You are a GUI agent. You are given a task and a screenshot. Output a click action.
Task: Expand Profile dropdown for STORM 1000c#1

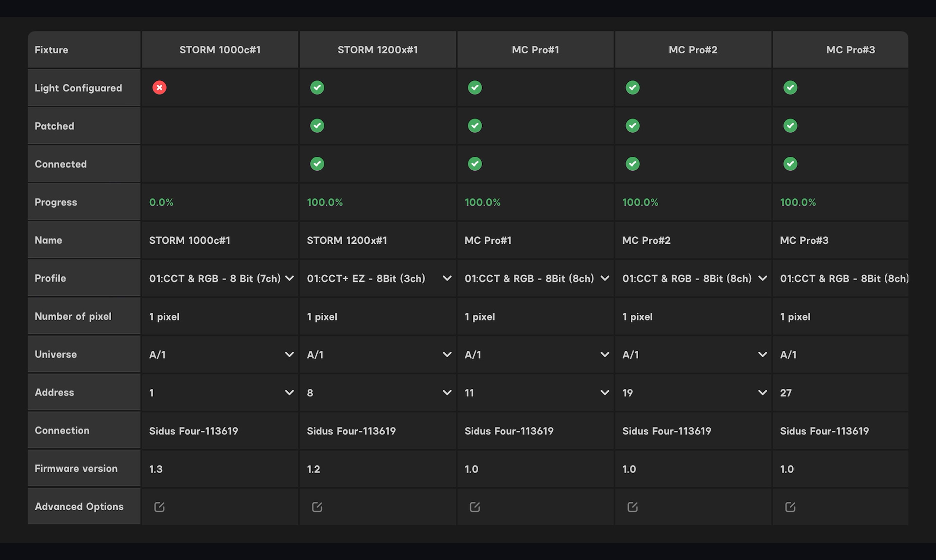[x=290, y=279]
